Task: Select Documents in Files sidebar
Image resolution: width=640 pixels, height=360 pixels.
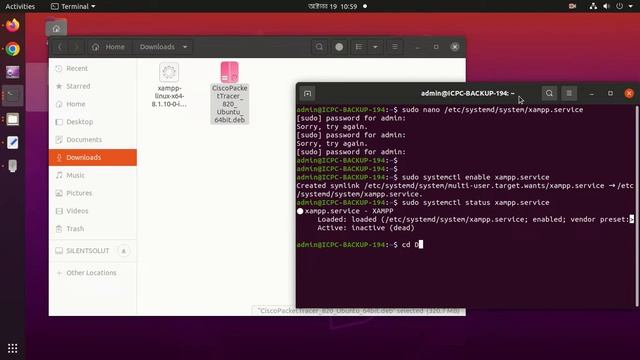Action: [x=93, y=140]
